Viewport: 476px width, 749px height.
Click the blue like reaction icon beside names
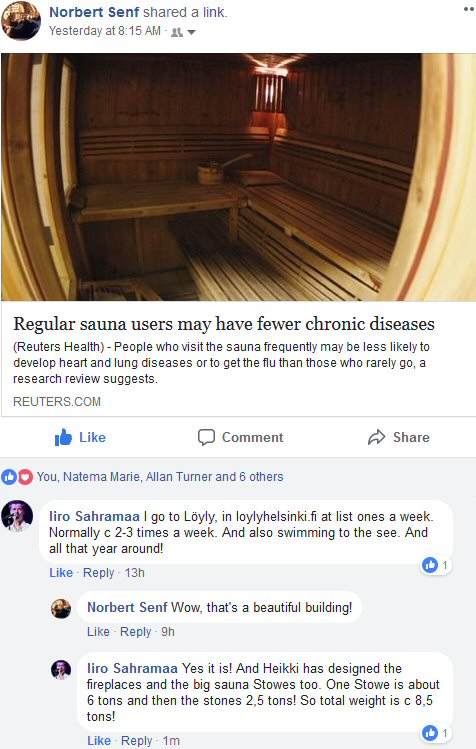tap(9, 476)
